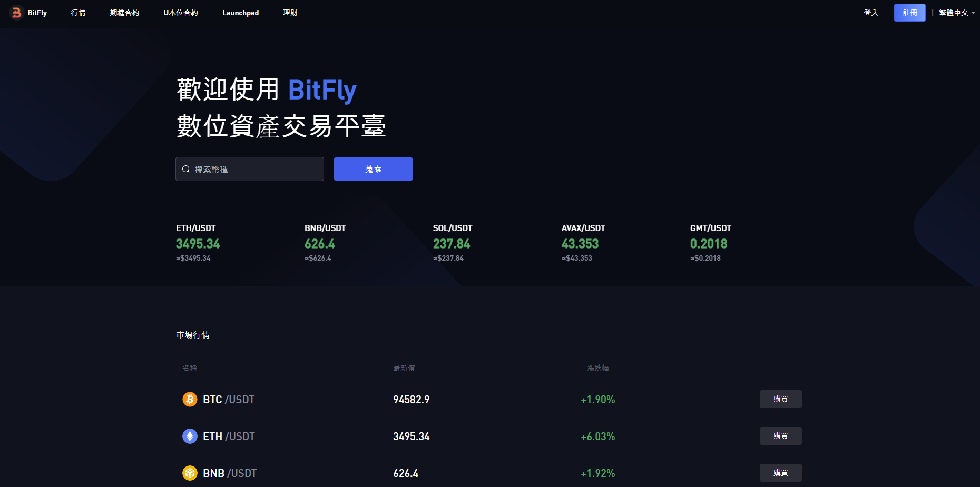
Task: Select the AVAX/USDT ticker card
Action: pos(583,243)
